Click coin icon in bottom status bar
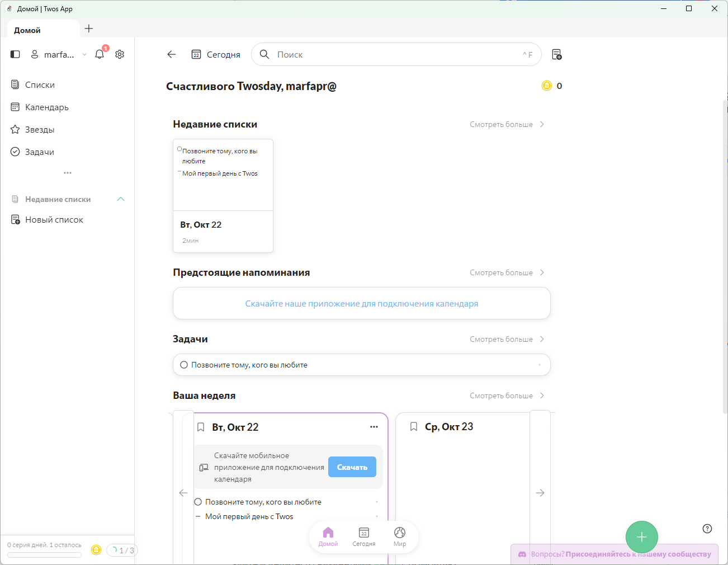728x565 pixels. 96,550
